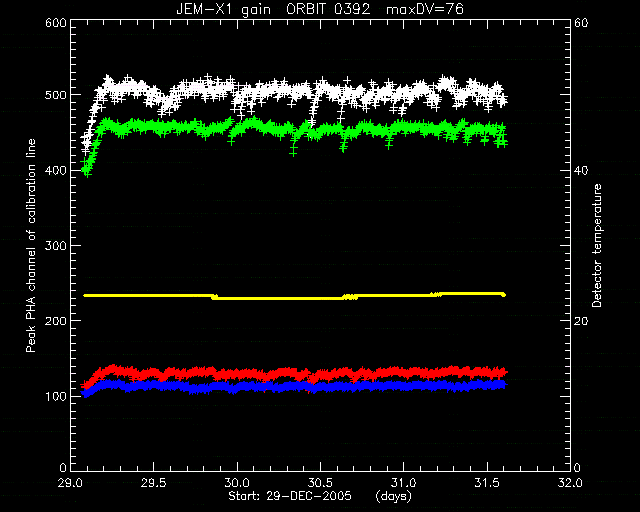This screenshot has width=640, height=512.
Task: Click the left axis label Peak PHA channel
Action: 31,245
